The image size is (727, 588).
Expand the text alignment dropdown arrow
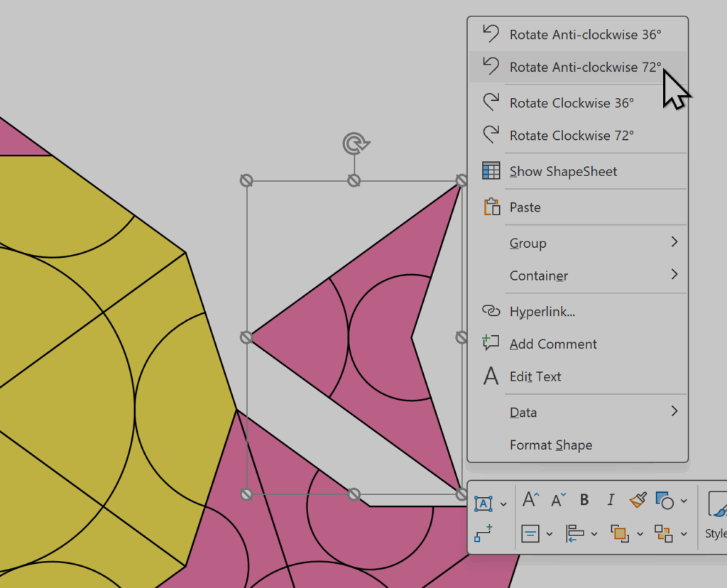point(550,533)
